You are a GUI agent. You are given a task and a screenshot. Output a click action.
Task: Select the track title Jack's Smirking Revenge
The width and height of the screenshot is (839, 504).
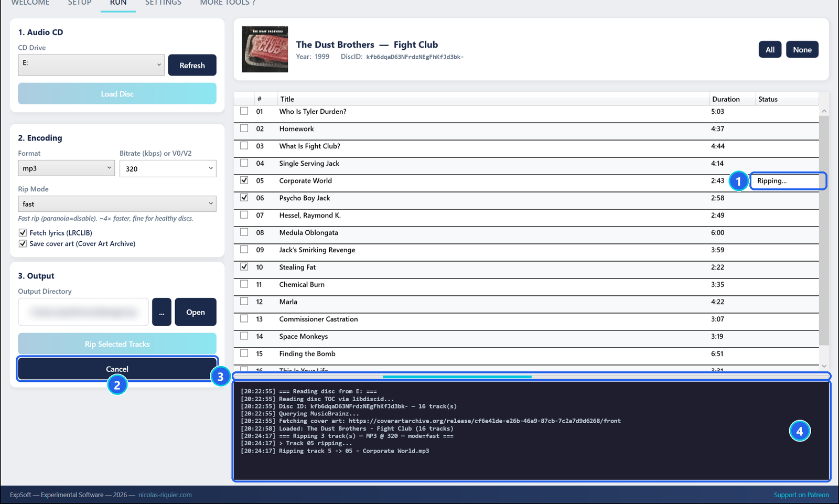coord(317,250)
